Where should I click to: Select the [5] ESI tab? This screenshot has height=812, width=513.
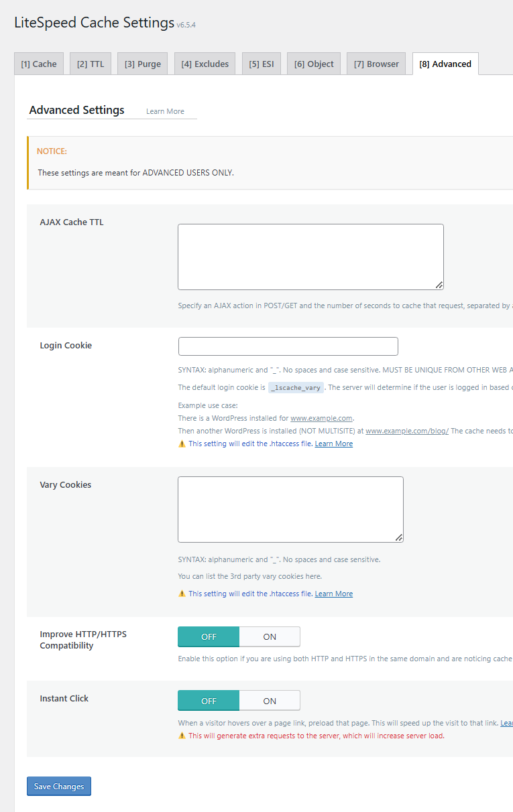[262, 64]
